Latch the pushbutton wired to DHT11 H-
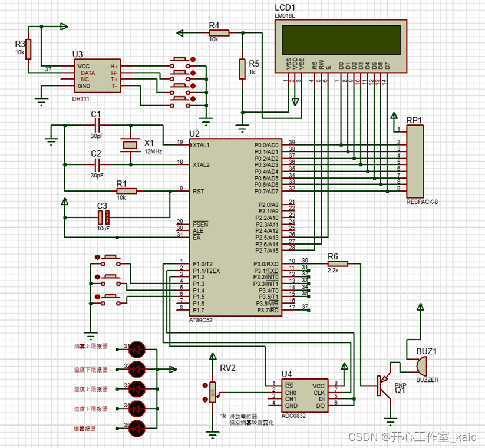The width and height of the screenshot is (485, 448). point(193,73)
